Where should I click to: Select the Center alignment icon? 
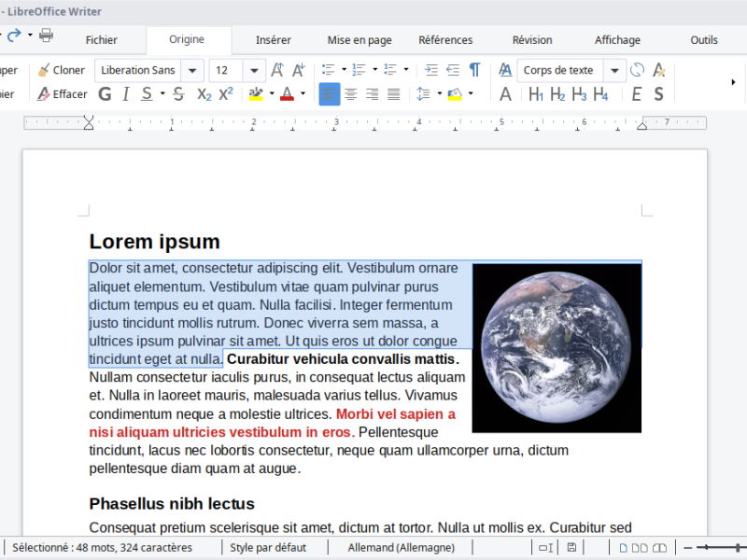(351, 94)
